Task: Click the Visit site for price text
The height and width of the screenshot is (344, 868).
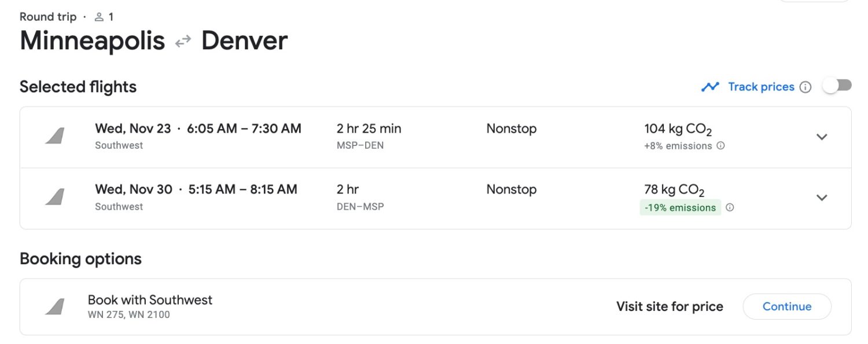Action: click(x=670, y=306)
